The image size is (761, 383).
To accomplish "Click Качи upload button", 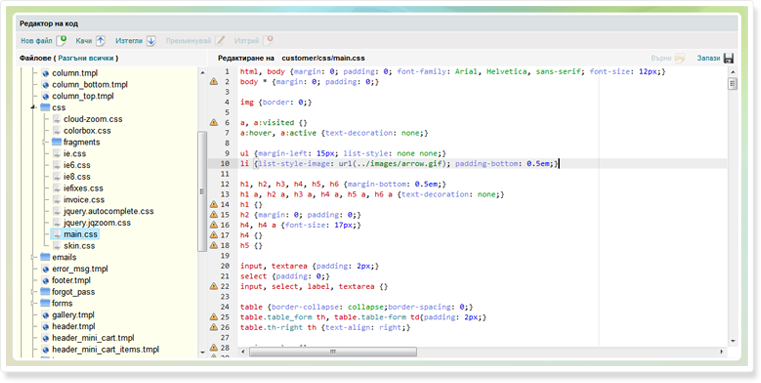I will point(90,41).
